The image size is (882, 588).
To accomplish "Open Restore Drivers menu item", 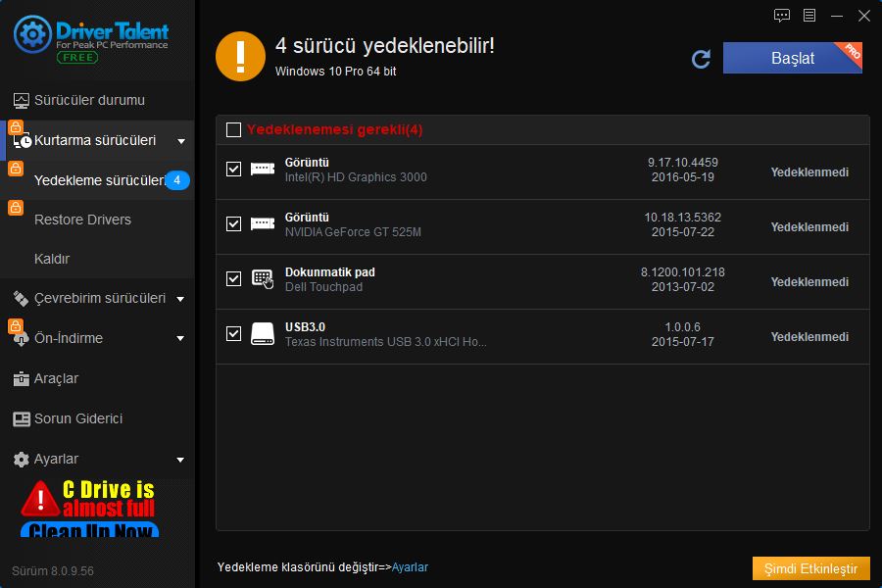I will 97,220.
